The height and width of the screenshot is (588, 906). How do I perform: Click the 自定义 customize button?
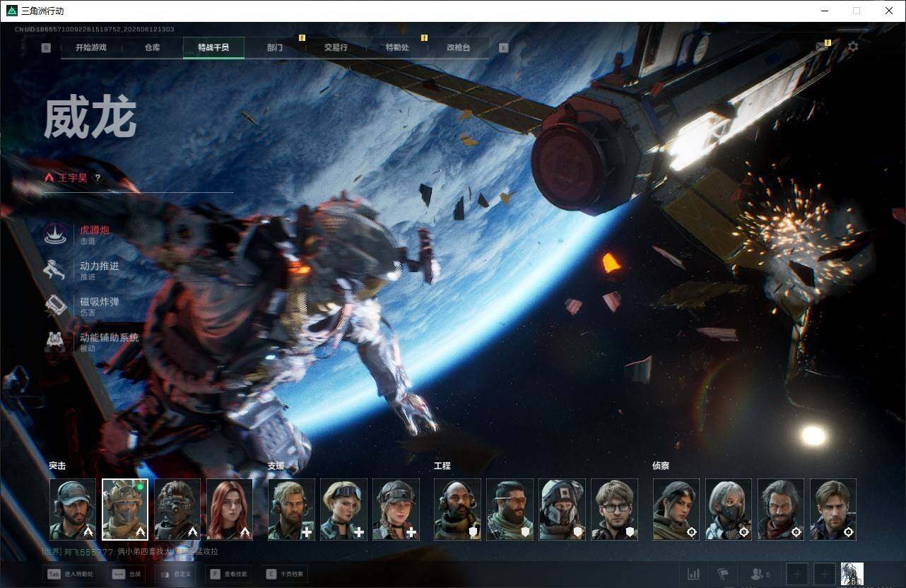click(x=175, y=574)
